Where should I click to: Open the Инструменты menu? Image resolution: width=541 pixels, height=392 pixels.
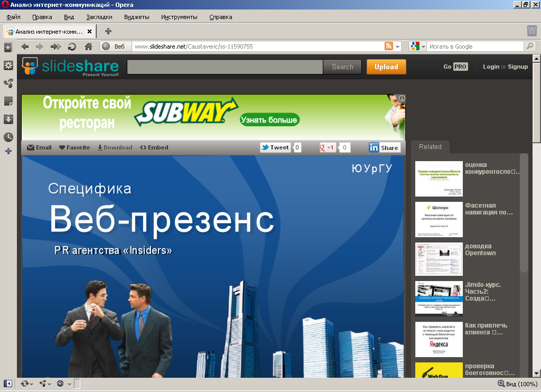coord(179,17)
